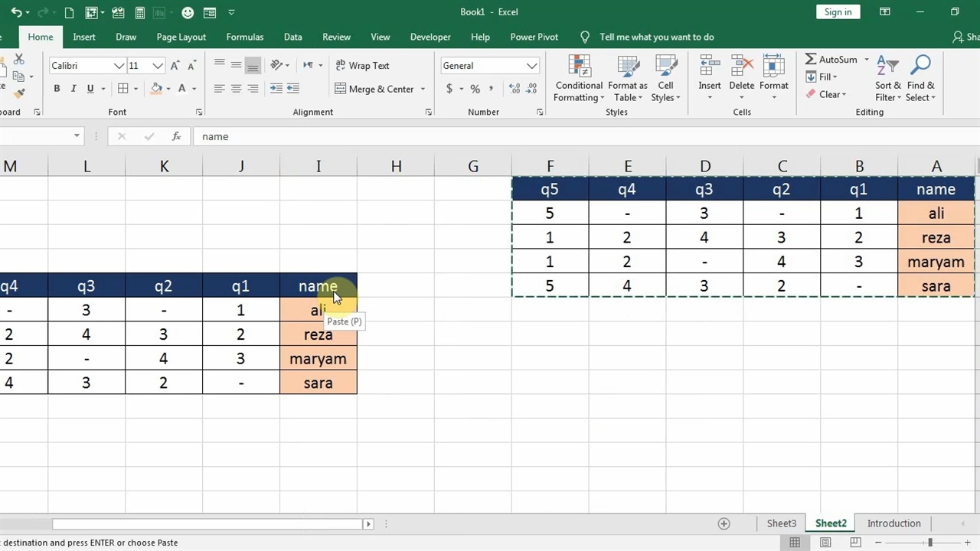The height and width of the screenshot is (551, 980).
Task: Click the AutoSum sigma icon
Action: (x=811, y=60)
